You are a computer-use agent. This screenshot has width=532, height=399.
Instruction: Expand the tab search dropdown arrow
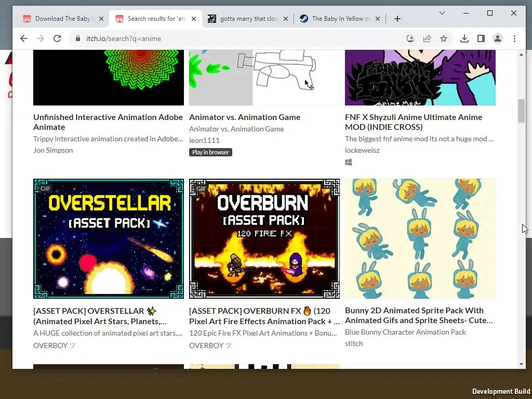(442, 13)
